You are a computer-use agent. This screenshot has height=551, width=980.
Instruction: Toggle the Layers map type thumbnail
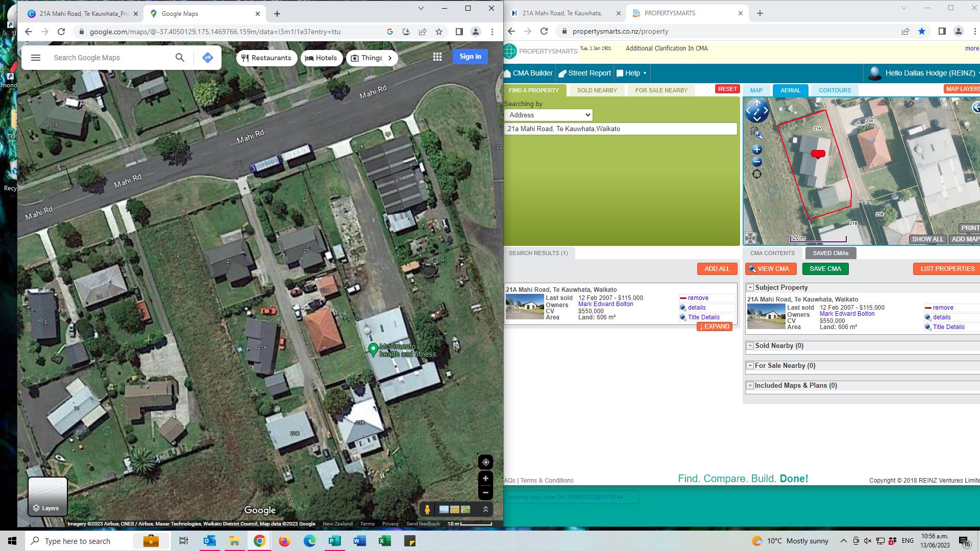(x=47, y=496)
